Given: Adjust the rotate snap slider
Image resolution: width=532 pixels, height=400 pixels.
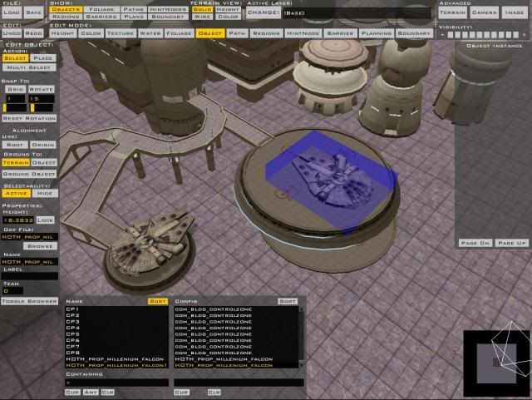Looking at the screenshot, I should [x=42, y=108].
